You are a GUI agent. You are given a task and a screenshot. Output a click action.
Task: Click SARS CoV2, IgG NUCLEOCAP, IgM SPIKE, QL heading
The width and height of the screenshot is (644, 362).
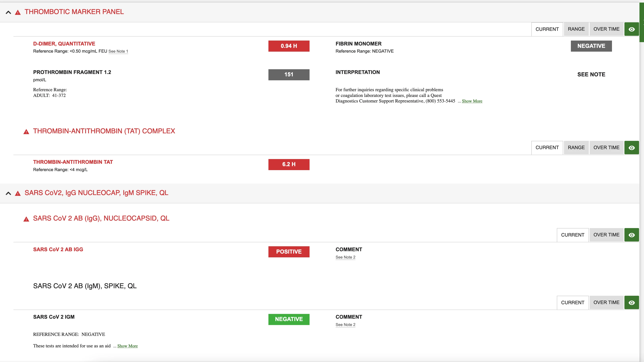coord(96,193)
